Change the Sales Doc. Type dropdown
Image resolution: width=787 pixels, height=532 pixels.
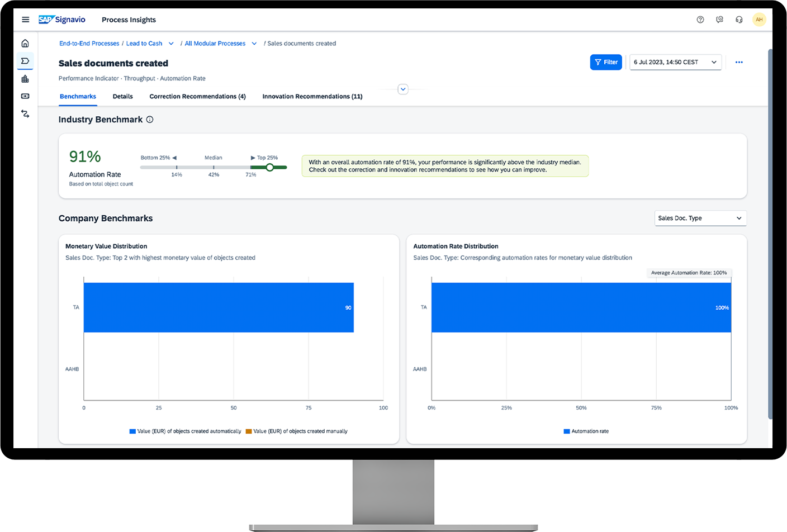[700, 218]
